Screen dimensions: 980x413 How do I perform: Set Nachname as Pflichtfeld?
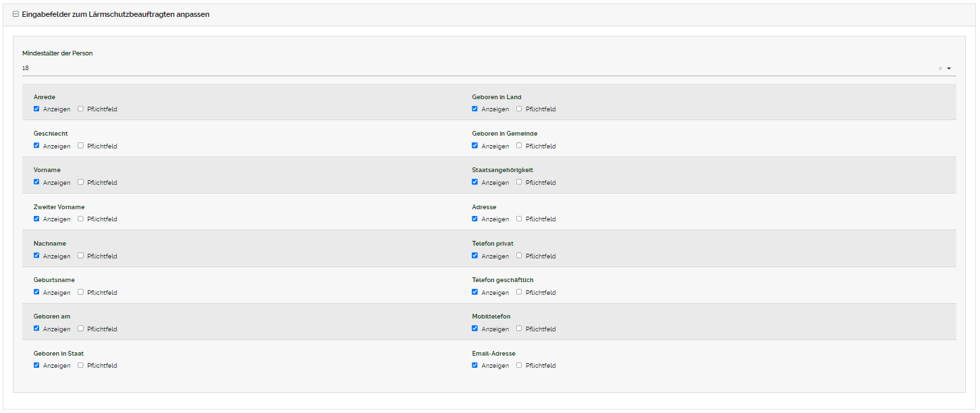80,256
